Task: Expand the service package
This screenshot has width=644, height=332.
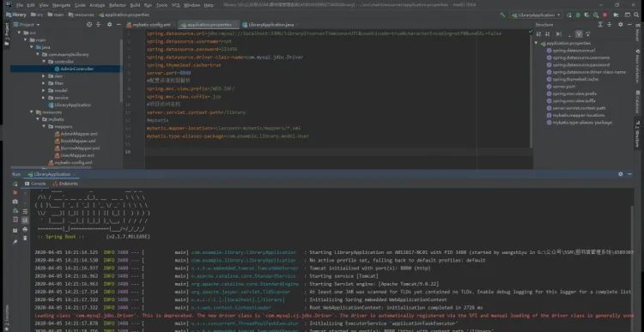Action: 44,98
